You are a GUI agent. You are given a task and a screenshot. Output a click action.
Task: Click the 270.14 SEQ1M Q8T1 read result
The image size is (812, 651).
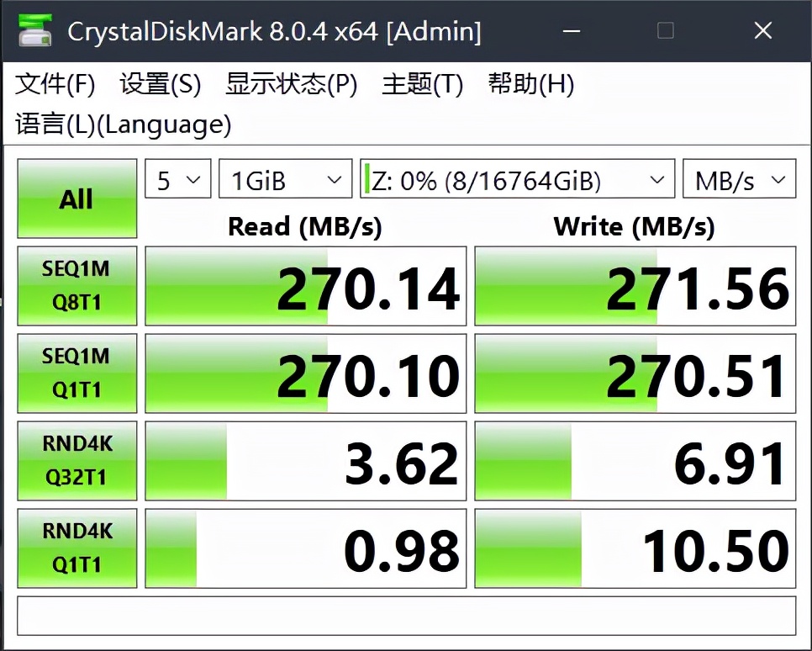[305, 286]
